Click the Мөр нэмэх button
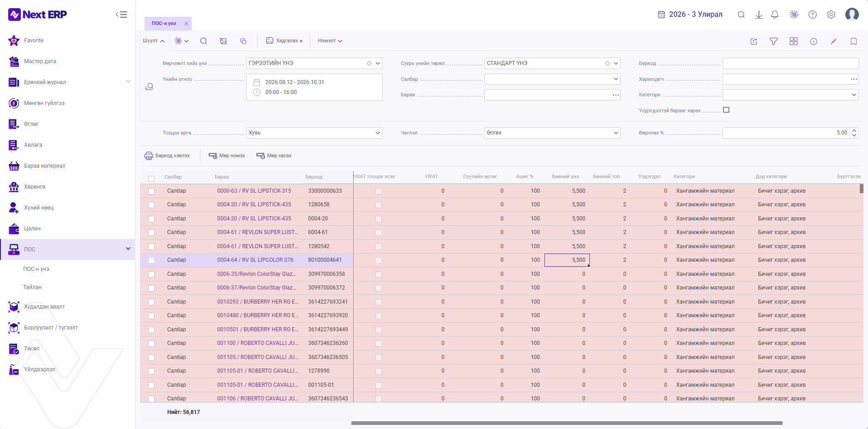This screenshot has height=429, width=868. [227, 155]
